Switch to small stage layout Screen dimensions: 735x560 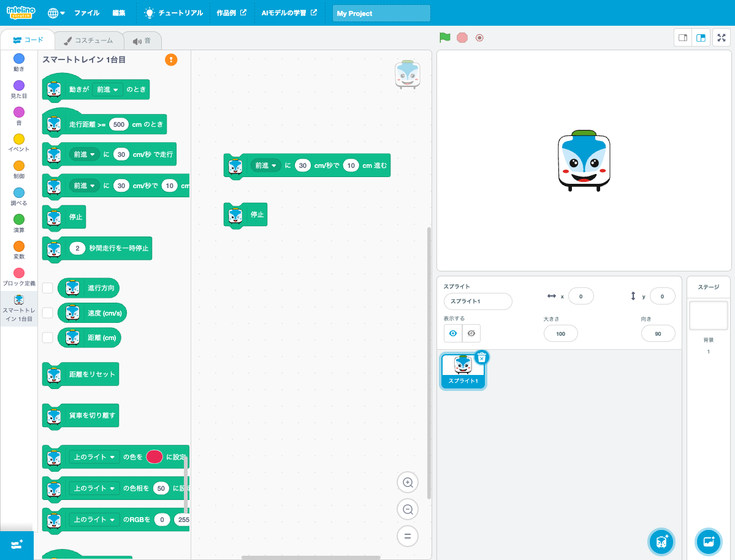pyautogui.click(x=683, y=37)
